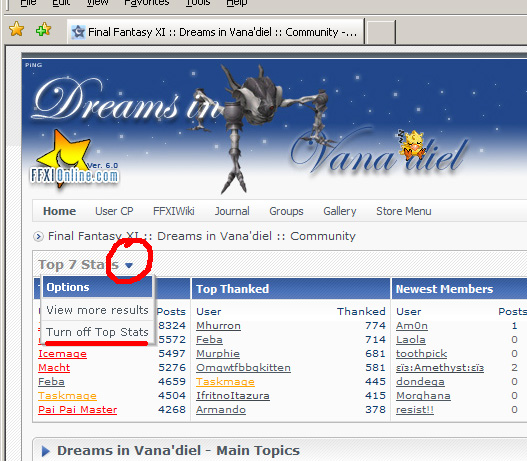Image resolution: width=527 pixels, height=461 pixels.
Task: Open Armando's profile link
Action: [221, 410]
